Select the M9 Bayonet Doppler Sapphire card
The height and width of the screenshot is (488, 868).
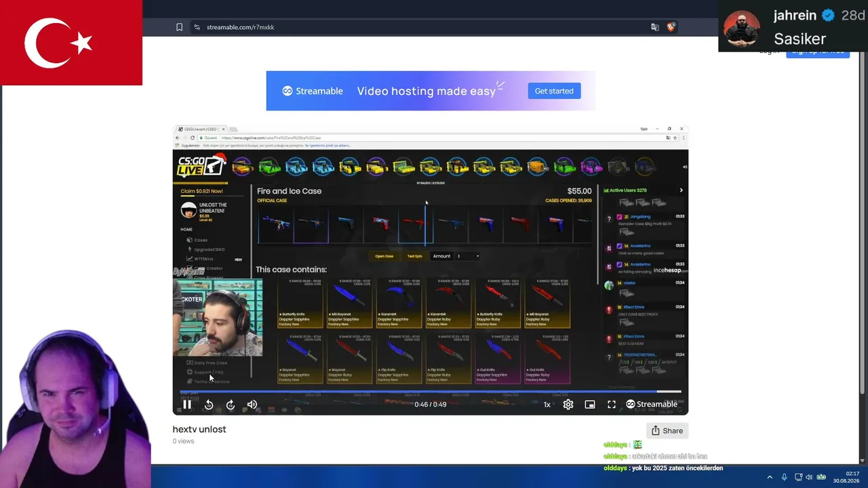pos(349,302)
